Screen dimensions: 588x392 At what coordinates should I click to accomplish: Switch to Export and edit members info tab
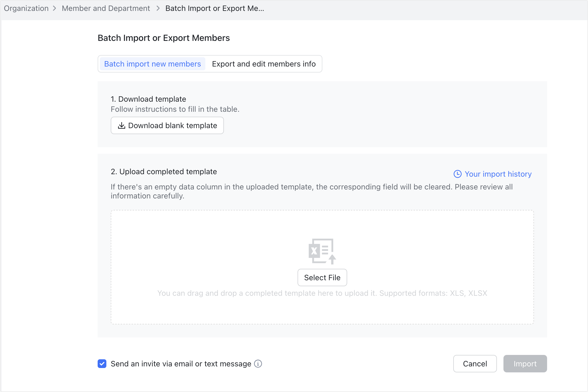point(264,64)
